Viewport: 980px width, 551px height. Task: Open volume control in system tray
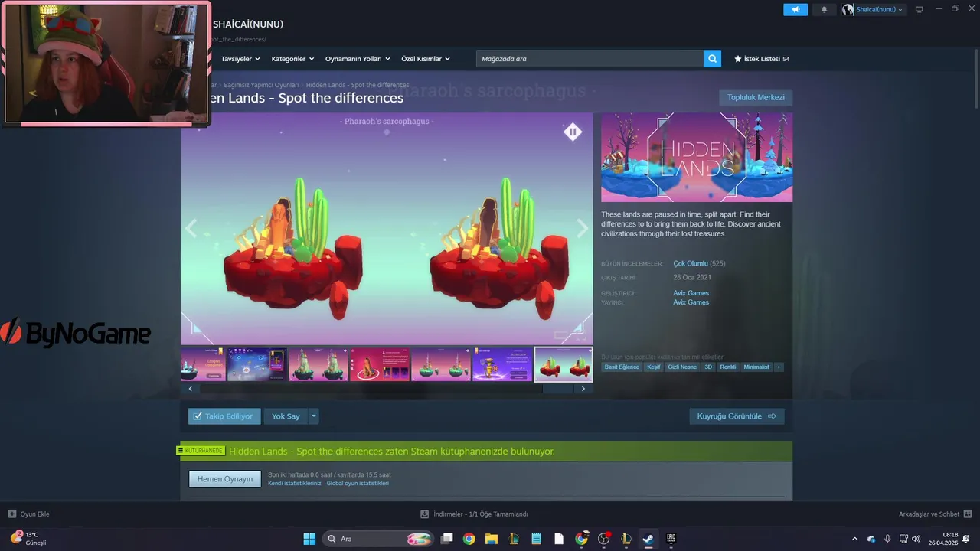916,539
